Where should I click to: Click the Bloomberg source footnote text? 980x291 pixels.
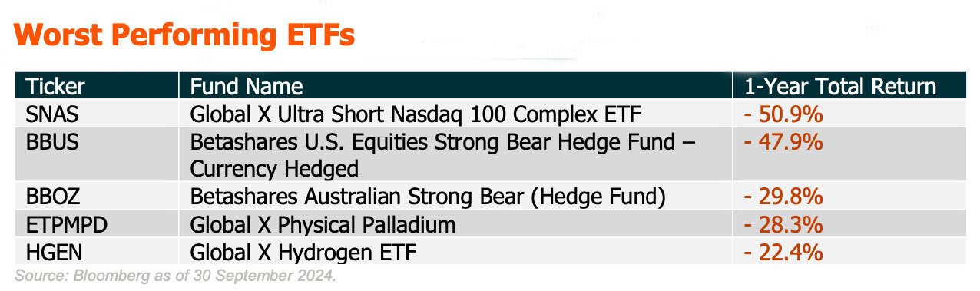[176, 275]
